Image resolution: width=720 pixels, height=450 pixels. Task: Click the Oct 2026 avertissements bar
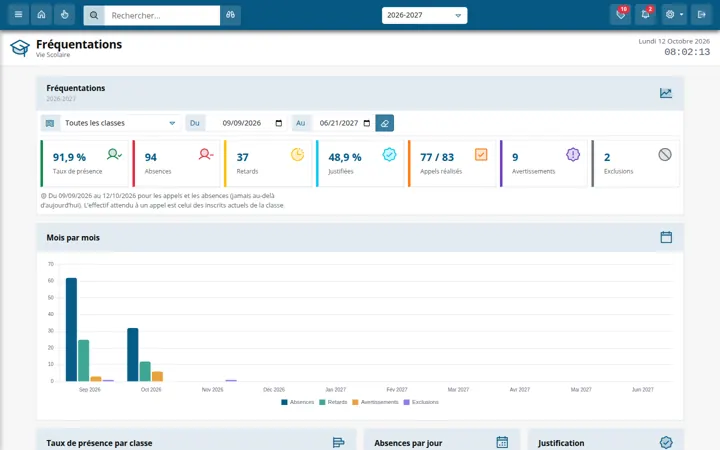click(x=158, y=377)
